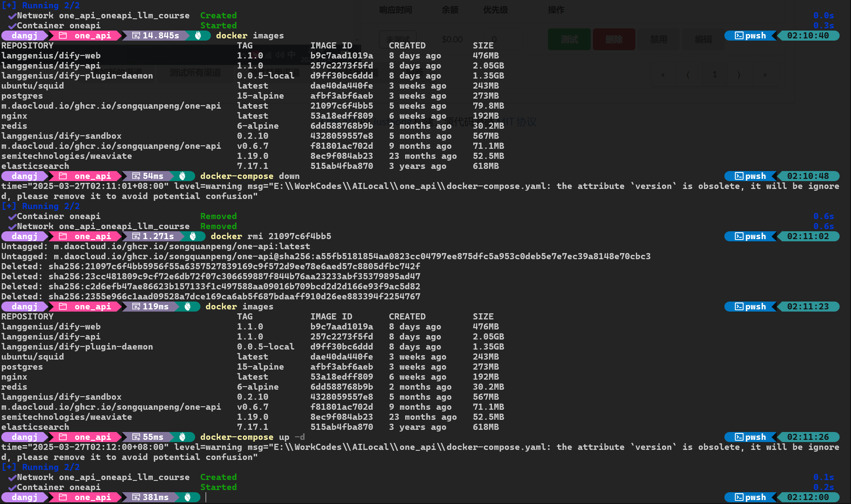Screen dimensions: 851x504
Task: Click hand icon after the 1.271s segment
Action: [x=193, y=236]
